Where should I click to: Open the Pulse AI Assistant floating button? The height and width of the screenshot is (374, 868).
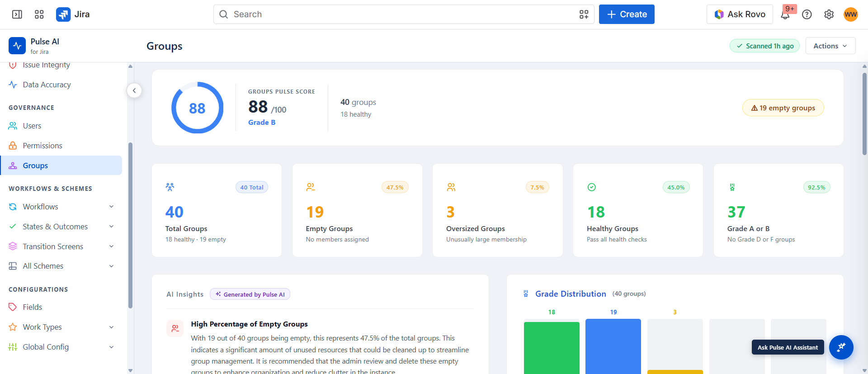tap(841, 347)
